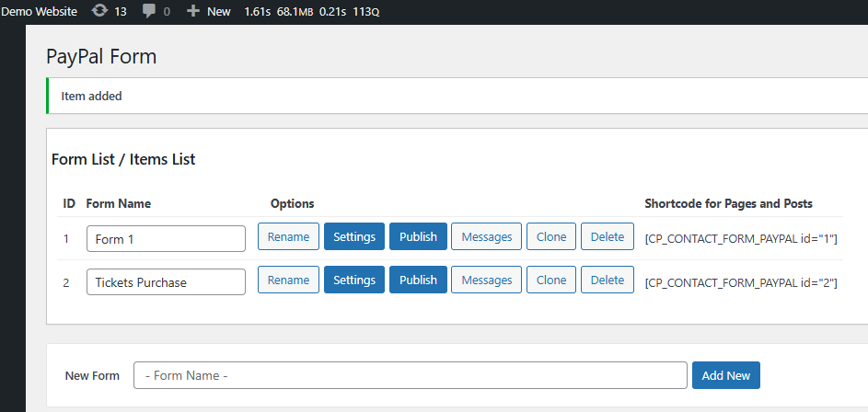
Task: View Messages for Tickets Purchase
Action: [487, 280]
